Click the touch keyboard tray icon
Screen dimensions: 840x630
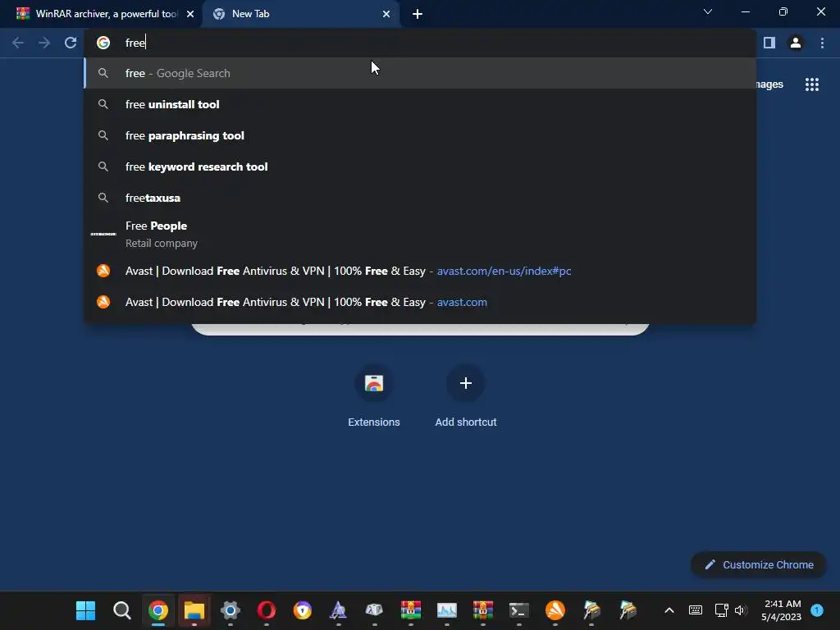coord(696,610)
